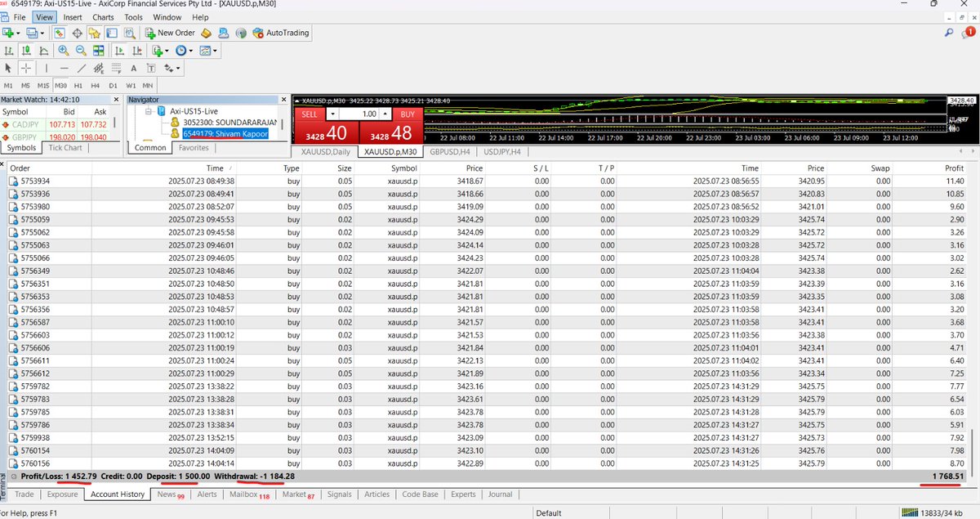Screen dimensions: 980x519
Task: Increase lot volume with up arrow
Action: [x=385, y=114]
